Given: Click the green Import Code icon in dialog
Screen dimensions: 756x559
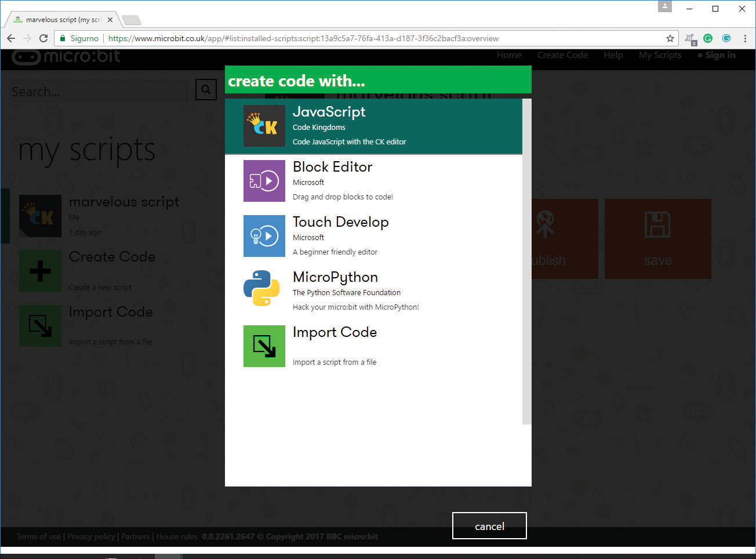Looking at the screenshot, I should pyautogui.click(x=264, y=346).
